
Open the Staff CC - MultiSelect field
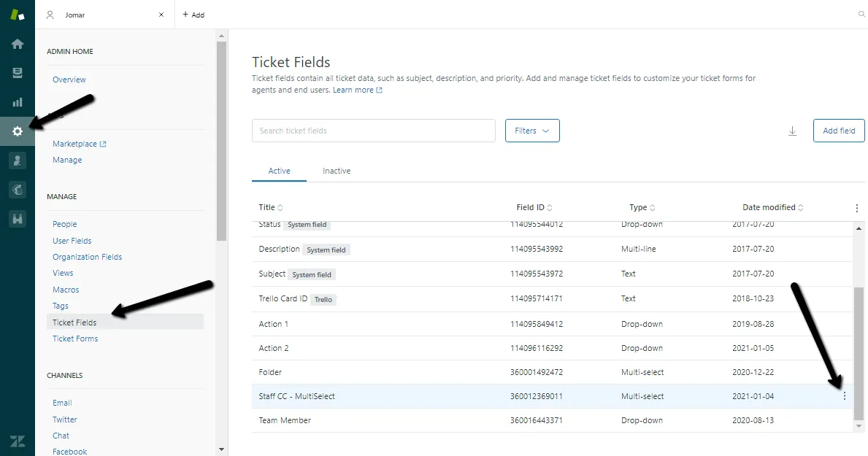pos(552,396)
